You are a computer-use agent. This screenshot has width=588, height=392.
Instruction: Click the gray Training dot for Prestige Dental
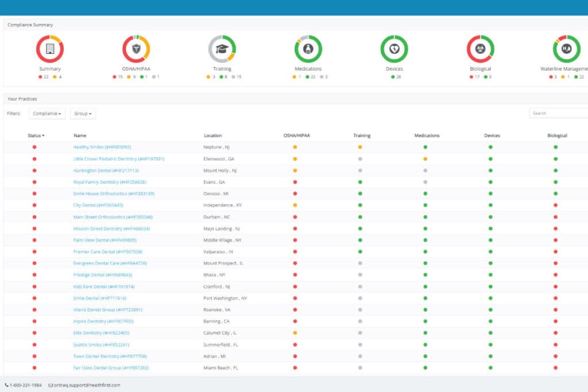tap(360, 275)
